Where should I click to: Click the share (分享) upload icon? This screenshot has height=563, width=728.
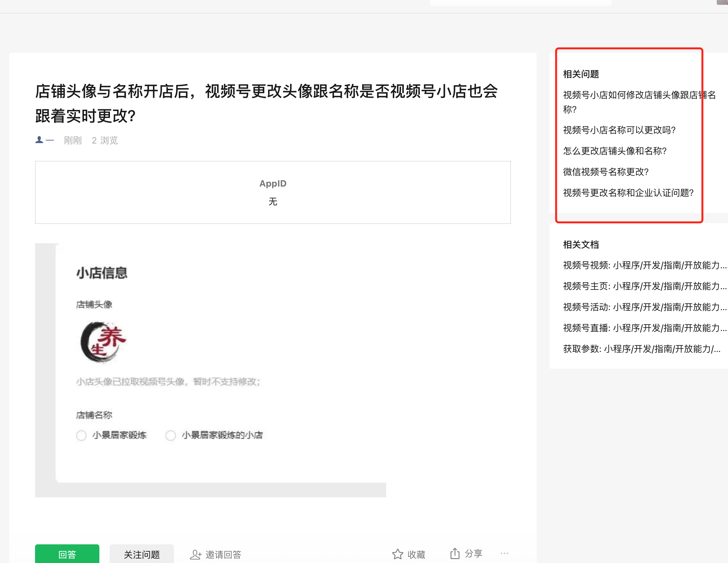coord(455,553)
